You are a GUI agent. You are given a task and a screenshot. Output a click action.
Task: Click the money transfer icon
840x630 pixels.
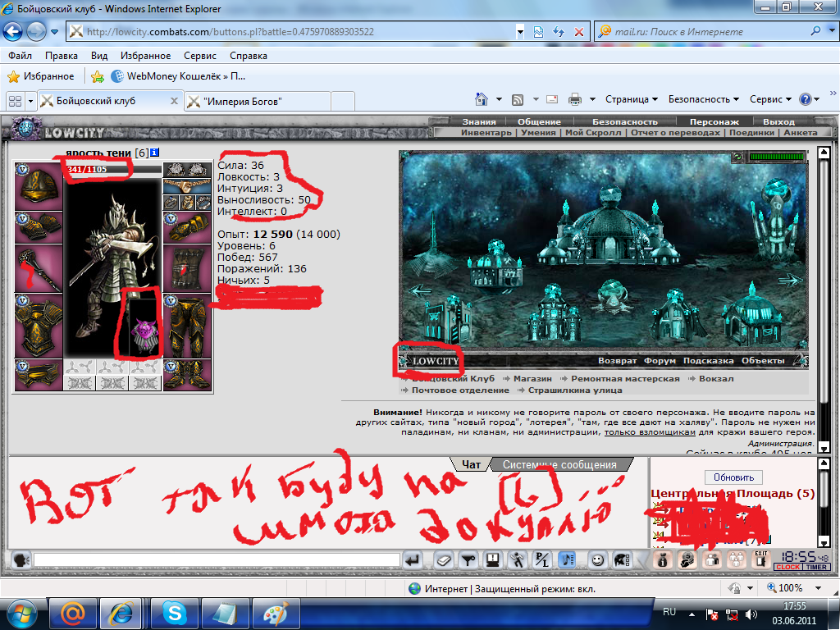tap(687, 559)
